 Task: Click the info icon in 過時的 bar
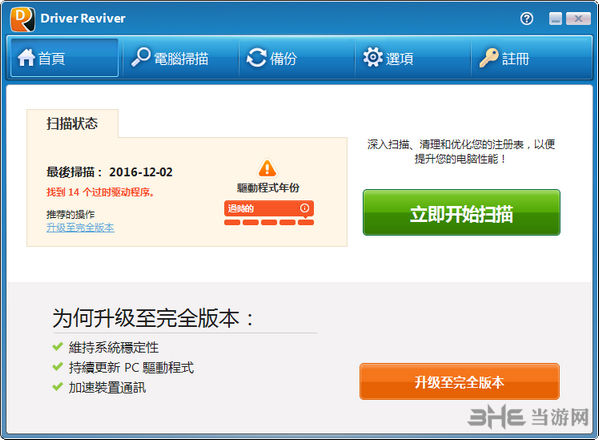point(304,208)
